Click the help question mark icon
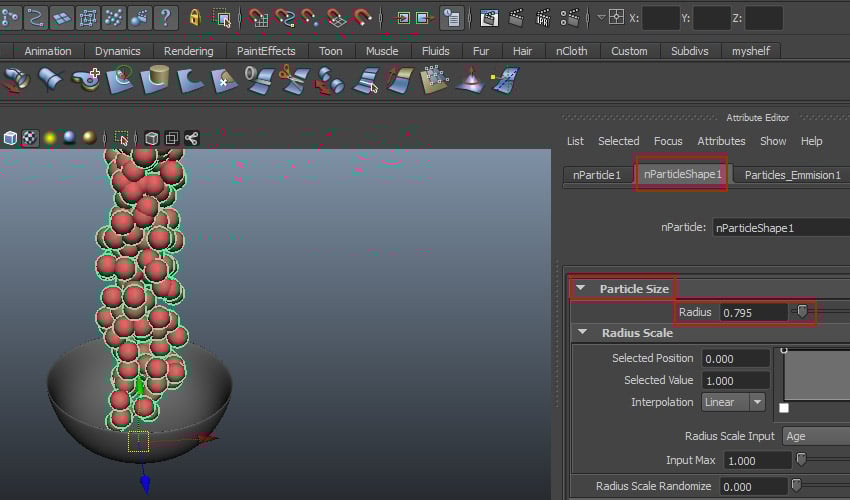The image size is (850, 500). click(x=166, y=17)
